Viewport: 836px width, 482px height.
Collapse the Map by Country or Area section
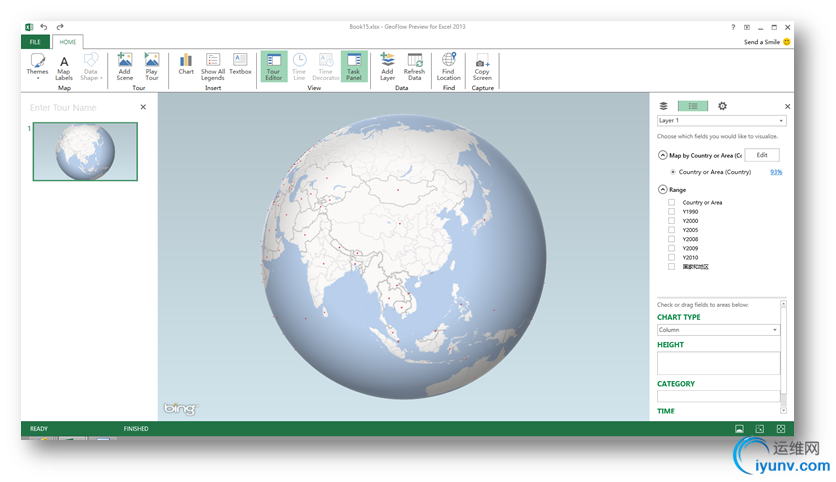coord(663,155)
